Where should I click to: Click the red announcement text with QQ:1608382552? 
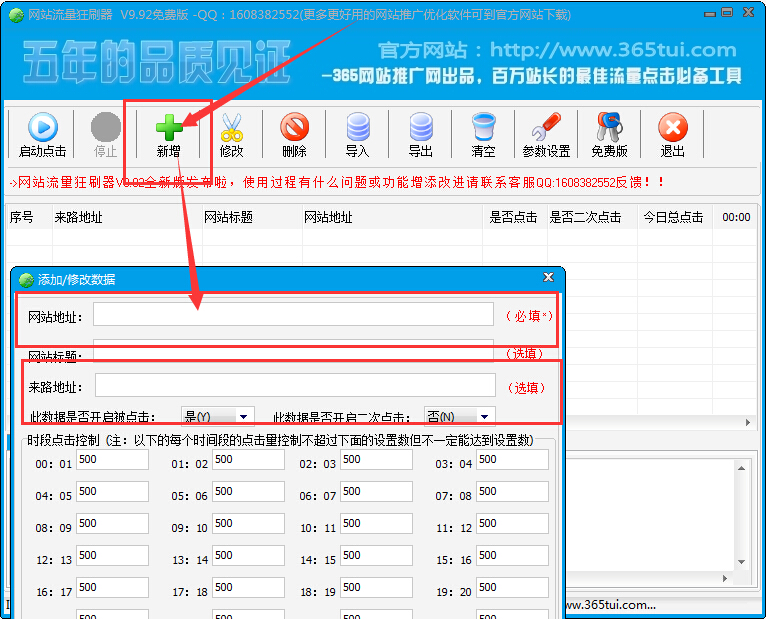pyautogui.click(x=337, y=183)
